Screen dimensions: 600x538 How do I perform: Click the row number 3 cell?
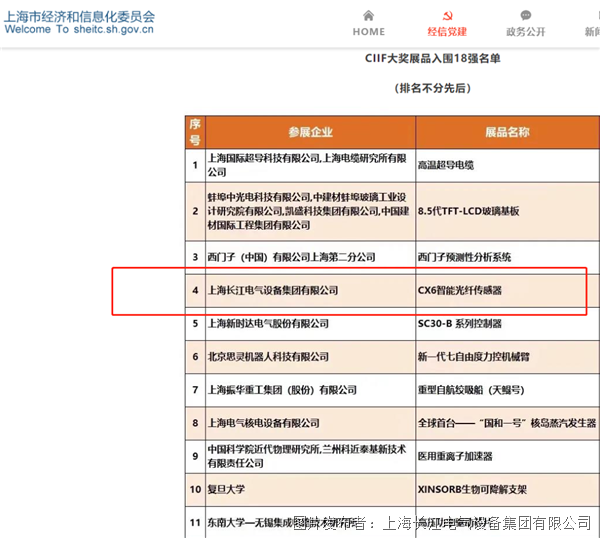(195, 257)
